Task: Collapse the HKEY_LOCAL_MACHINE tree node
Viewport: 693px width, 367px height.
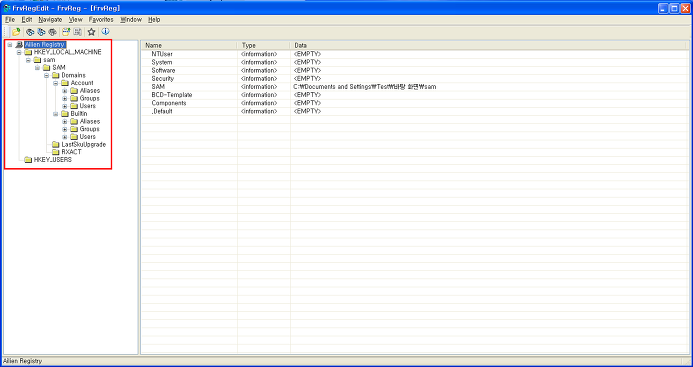Action: (x=19, y=52)
